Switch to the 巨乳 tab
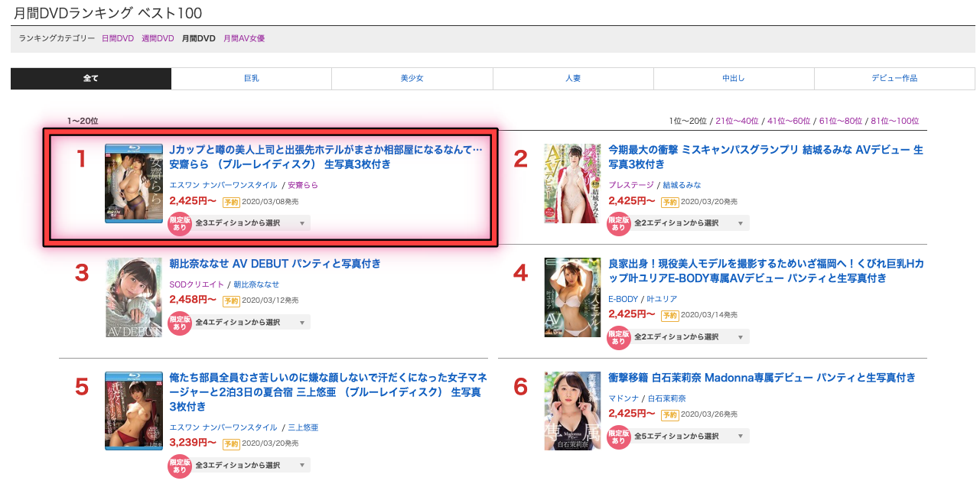980x484 pixels. click(x=252, y=79)
